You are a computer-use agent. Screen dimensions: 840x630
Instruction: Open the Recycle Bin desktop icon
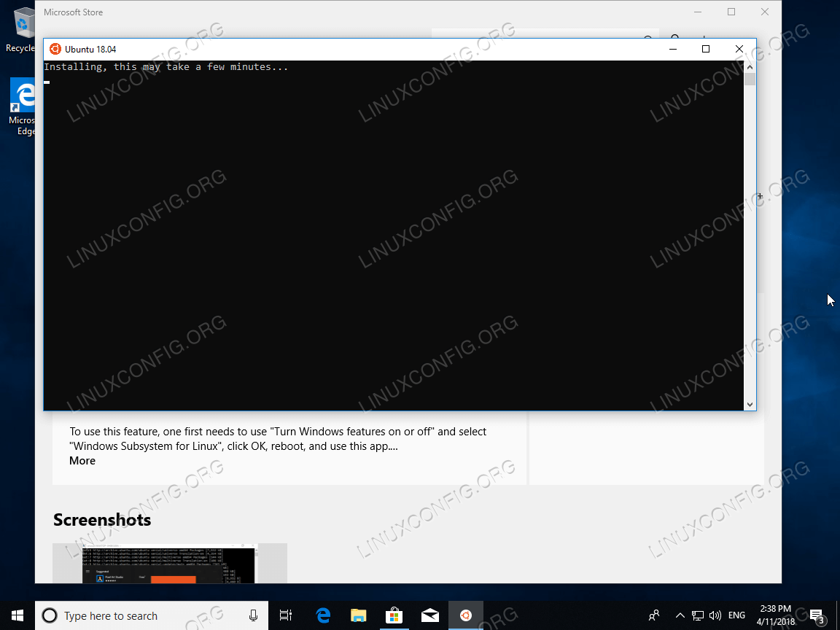pos(20,31)
